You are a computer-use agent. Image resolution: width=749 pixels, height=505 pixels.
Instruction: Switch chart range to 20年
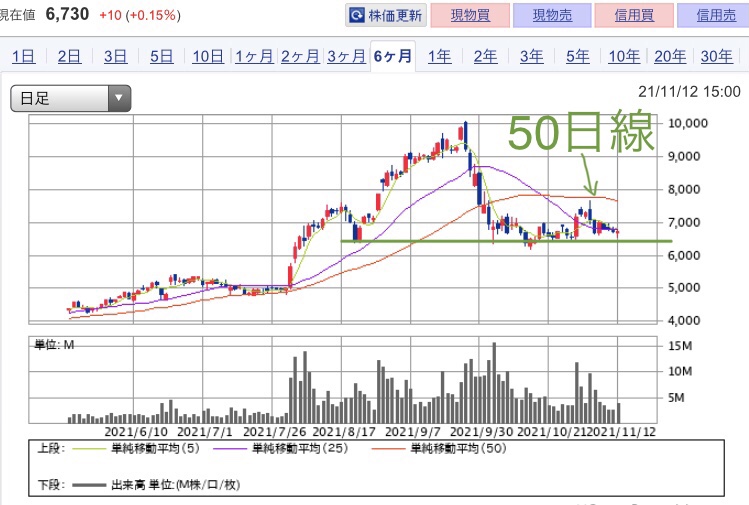pos(670,56)
